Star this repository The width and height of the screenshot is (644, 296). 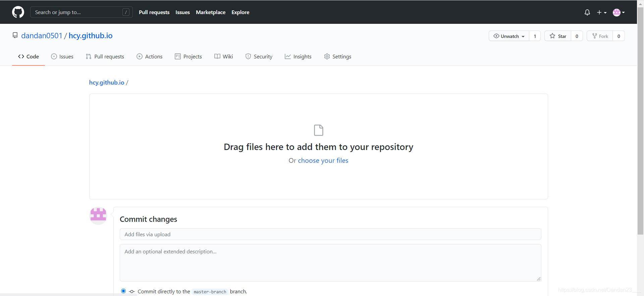tap(558, 36)
